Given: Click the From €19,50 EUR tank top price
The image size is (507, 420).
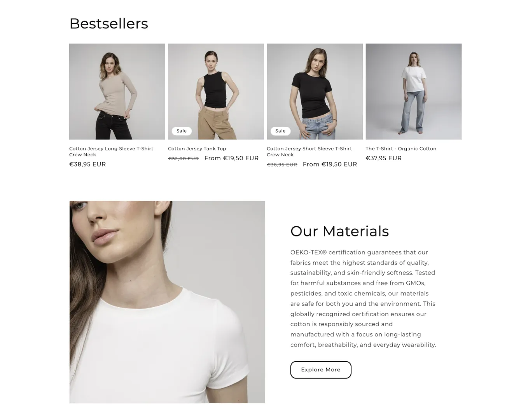Looking at the screenshot, I should coord(231,158).
